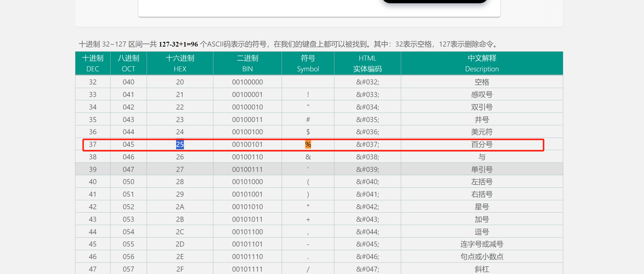Click the decimal value 32 cell
The height and width of the screenshot is (274, 644).
point(93,82)
